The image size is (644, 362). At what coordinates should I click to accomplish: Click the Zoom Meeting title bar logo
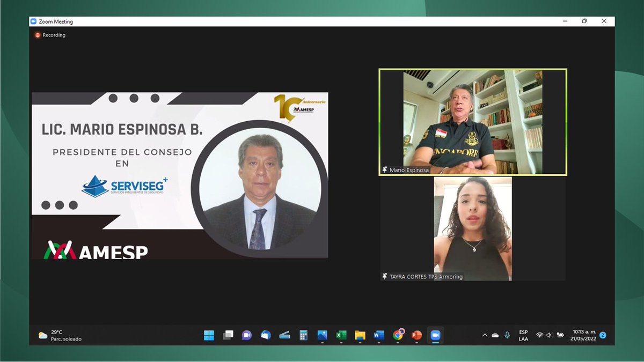(34, 21)
